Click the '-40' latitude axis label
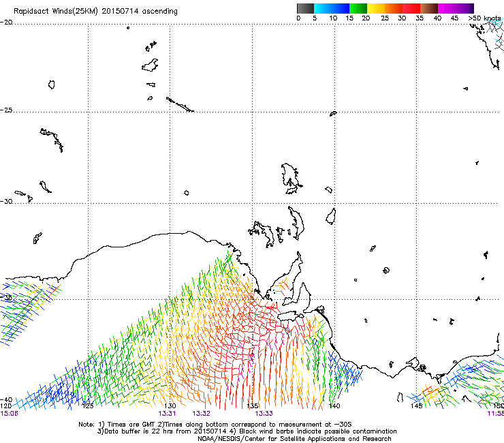Image resolution: width=504 pixels, height=443 pixels. click(x=6, y=399)
